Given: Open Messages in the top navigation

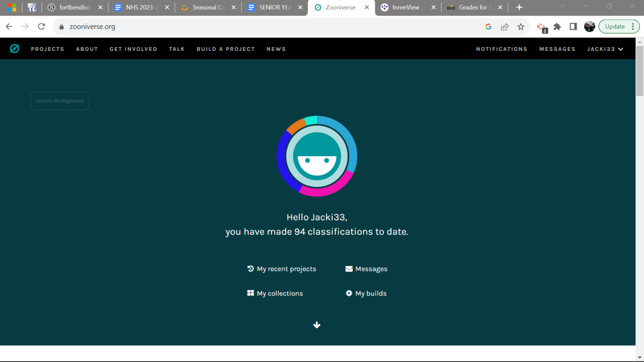Looking at the screenshot, I should (x=557, y=49).
